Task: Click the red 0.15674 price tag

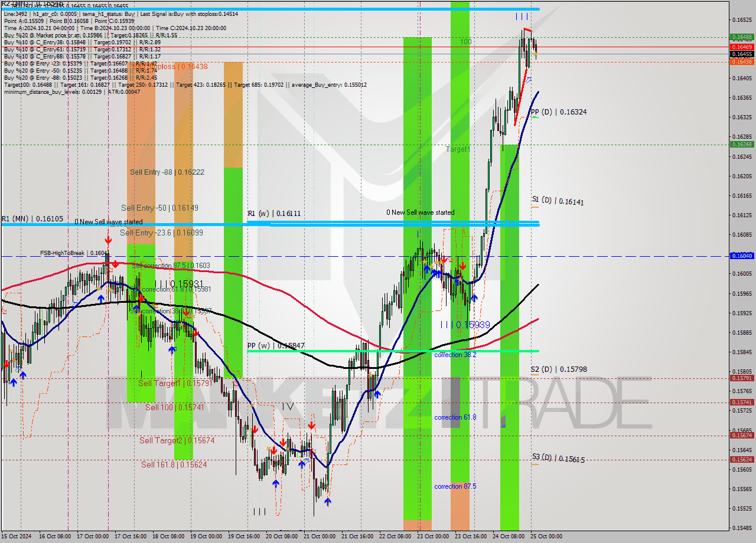Action: [742, 435]
